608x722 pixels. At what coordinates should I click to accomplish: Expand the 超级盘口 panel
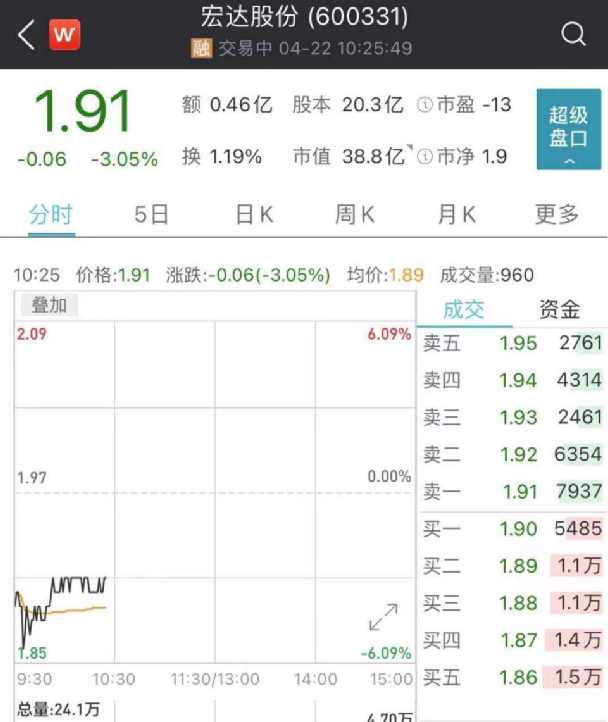click(x=568, y=130)
